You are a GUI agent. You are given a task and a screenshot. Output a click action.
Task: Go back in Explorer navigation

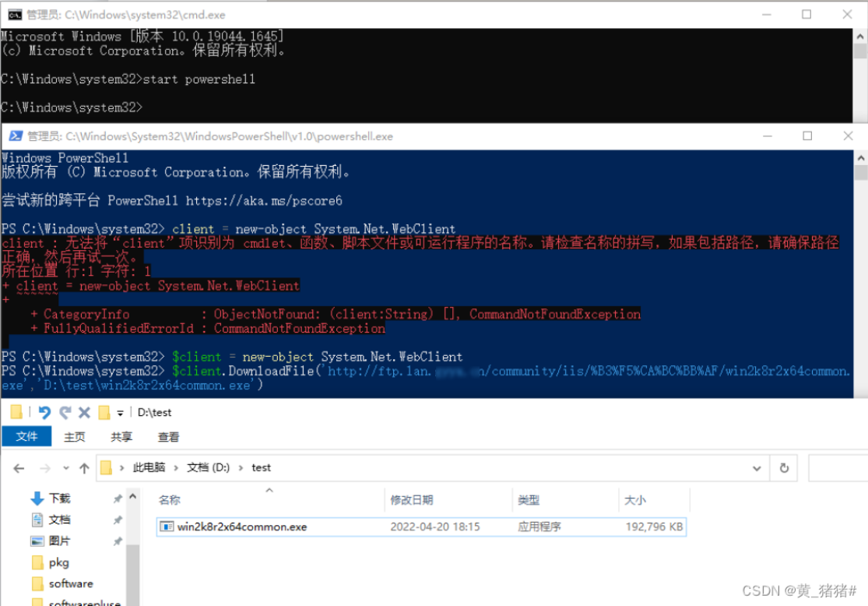19,469
